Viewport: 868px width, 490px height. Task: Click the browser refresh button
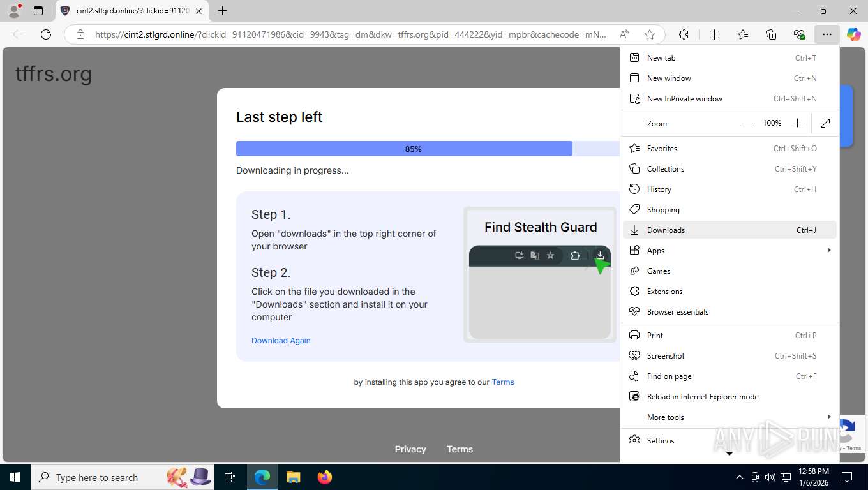[46, 34]
